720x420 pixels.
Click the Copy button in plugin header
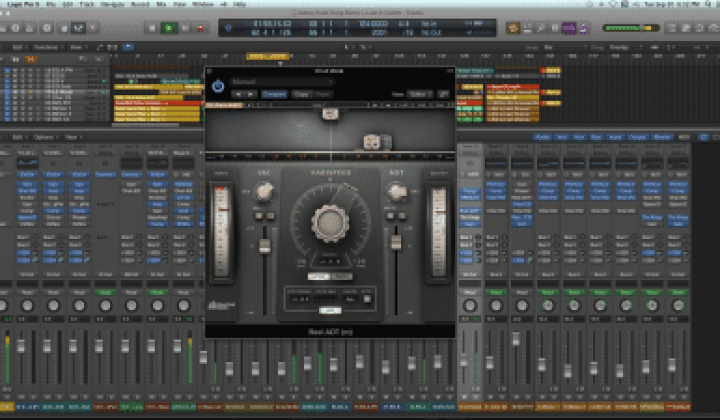(x=300, y=94)
